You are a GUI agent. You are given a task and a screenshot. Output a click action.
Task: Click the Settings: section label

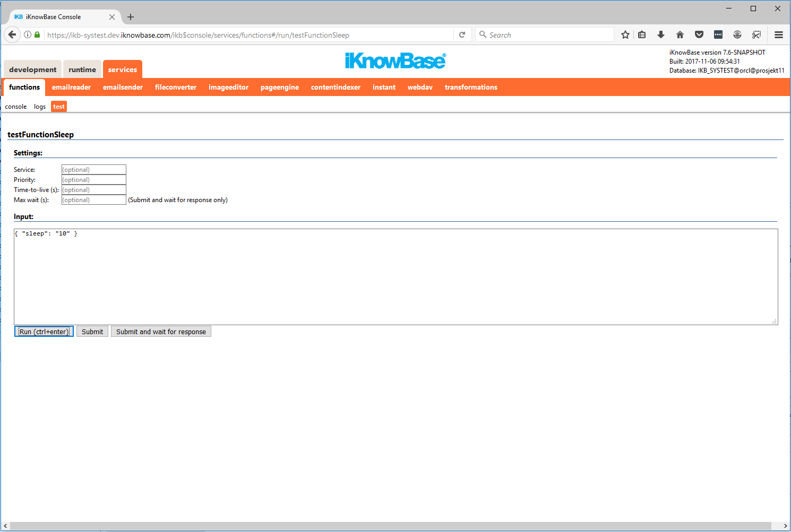28,153
